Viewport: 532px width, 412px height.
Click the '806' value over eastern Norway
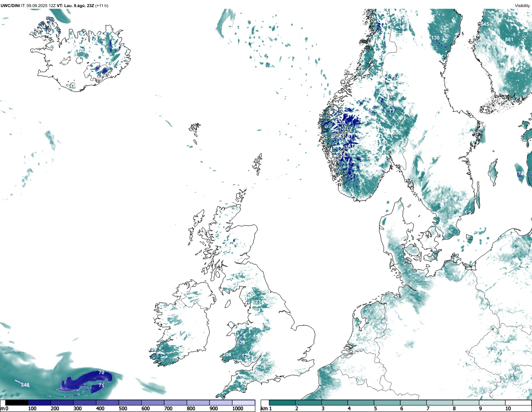click(397, 133)
